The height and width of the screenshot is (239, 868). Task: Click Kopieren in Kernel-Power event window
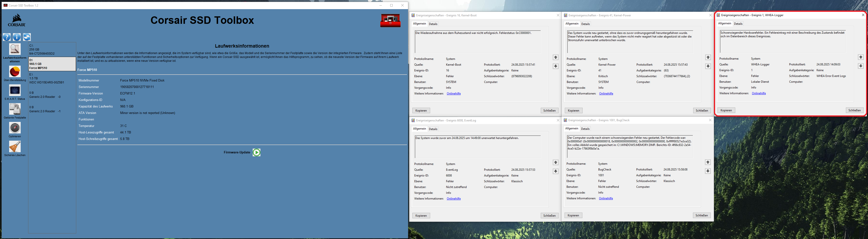click(x=573, y=111)
